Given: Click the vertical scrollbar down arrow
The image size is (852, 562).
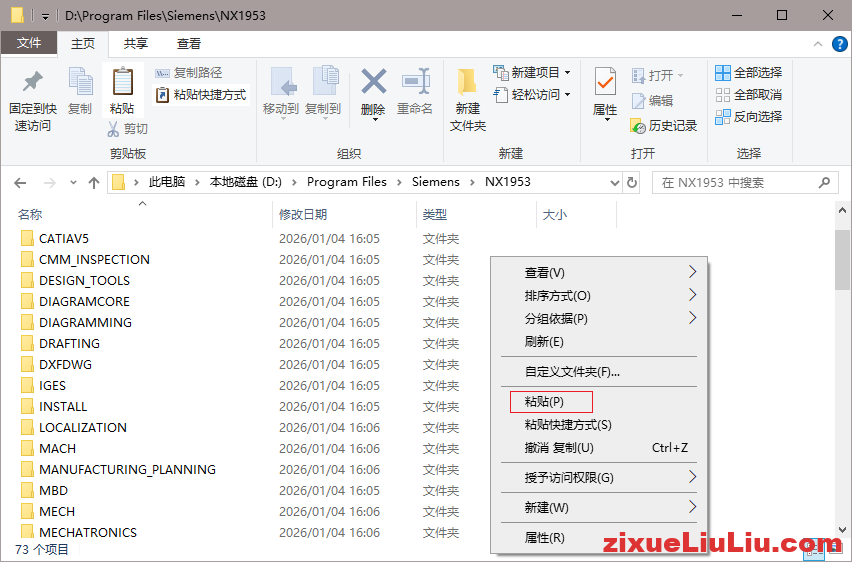Looking at the screenshot, I should tap(842, 529).
